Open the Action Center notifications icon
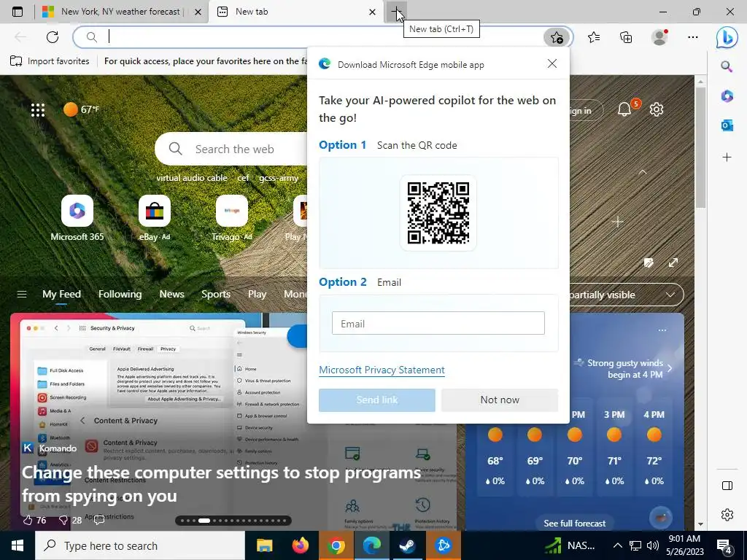 [x=724, y=545]
